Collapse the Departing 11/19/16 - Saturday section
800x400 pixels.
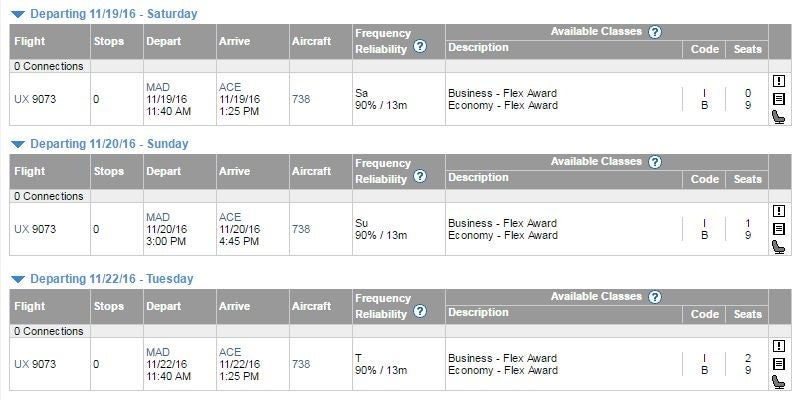pos(18,15)
